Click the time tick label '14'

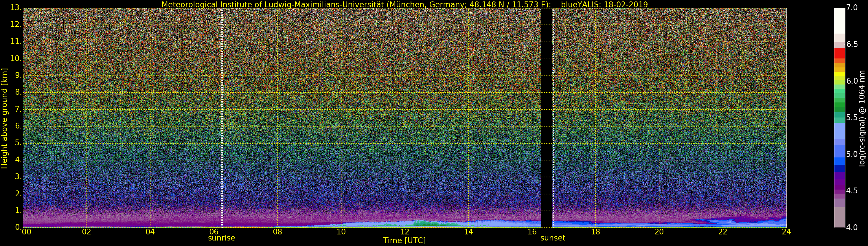click(x=468, y=232)
